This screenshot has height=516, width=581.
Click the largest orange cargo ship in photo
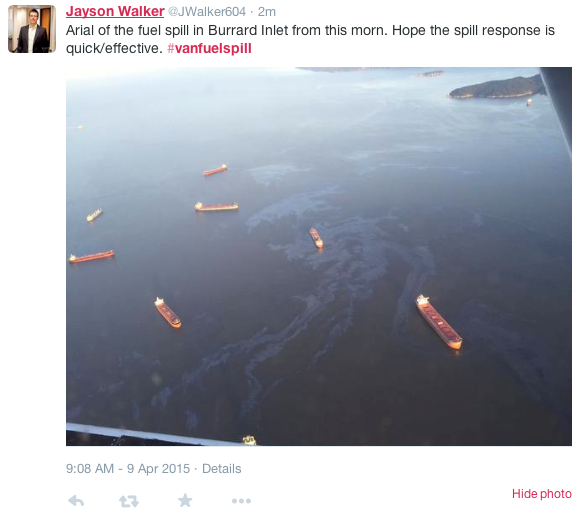point(439,322)
